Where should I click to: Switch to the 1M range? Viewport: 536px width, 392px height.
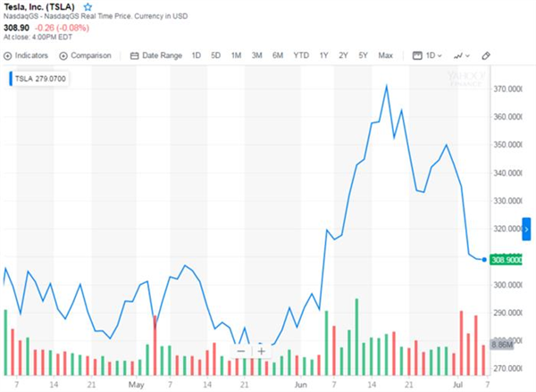236,55
